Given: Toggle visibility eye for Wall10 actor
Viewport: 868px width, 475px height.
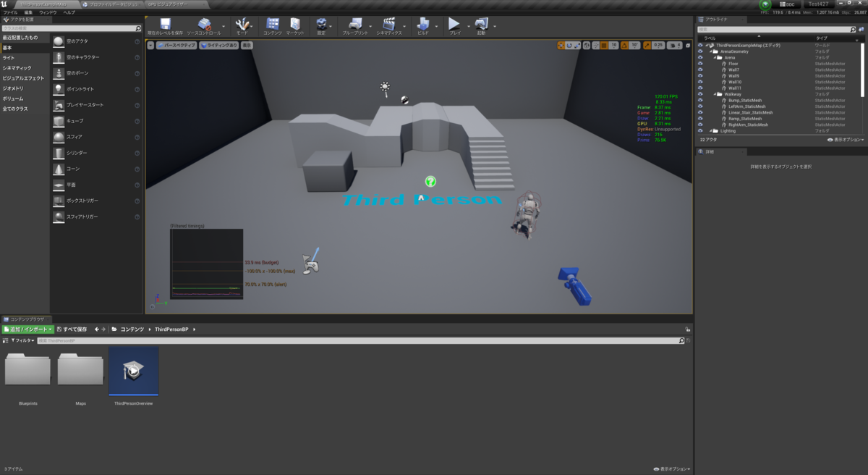Looking at the screenshot, I should 700,82.
